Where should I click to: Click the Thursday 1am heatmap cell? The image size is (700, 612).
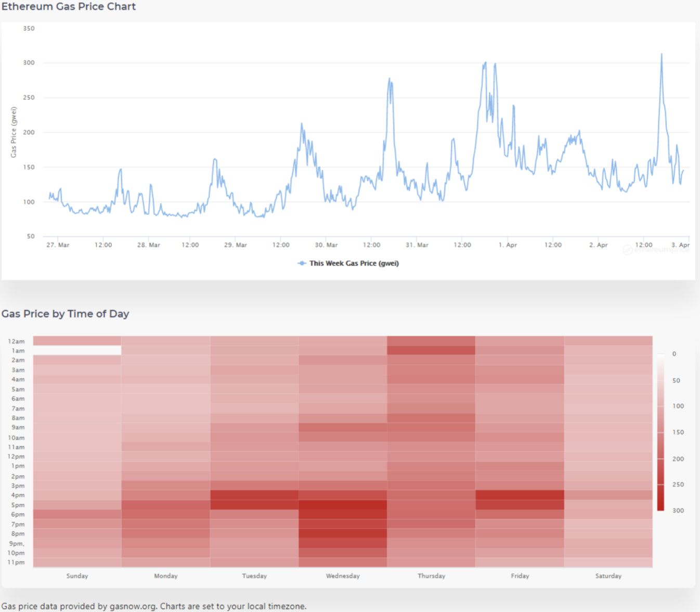pos(431,351)
